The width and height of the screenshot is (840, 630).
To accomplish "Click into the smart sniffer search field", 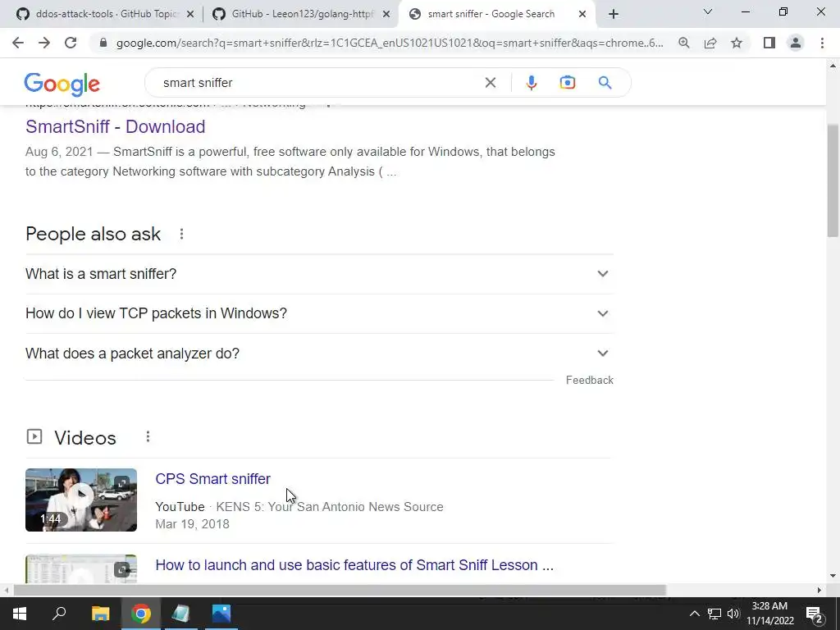I will coord(316,83).
